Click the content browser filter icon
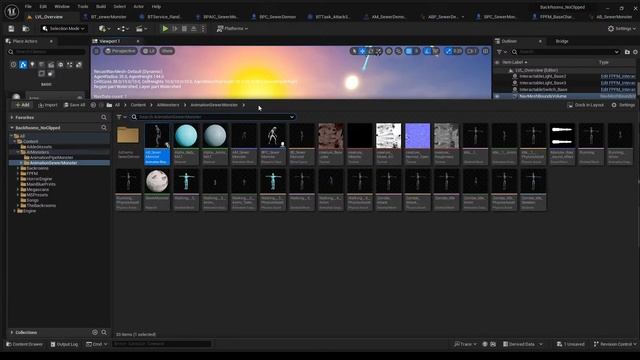This screenshot has height=360, width=640. point(119,117)
